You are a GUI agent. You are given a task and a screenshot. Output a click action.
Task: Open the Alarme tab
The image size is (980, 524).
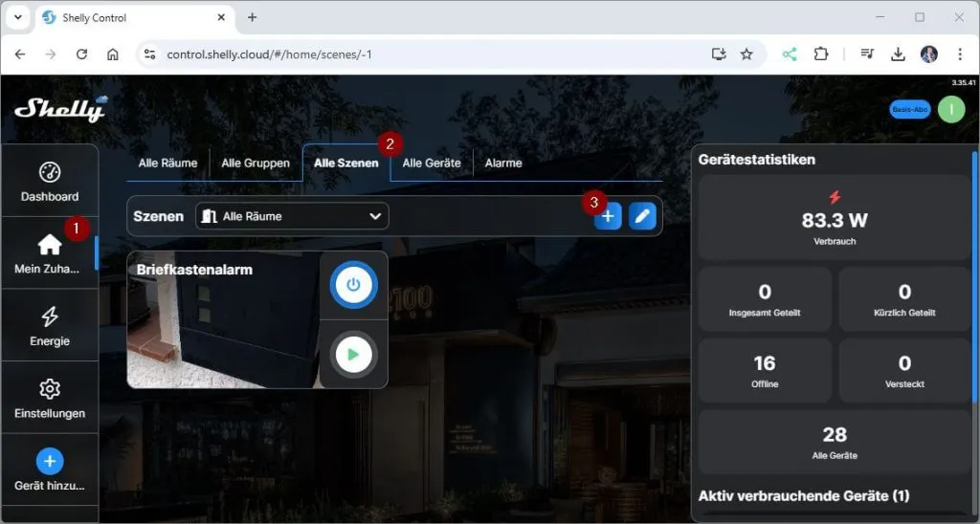tap(503, 164)
